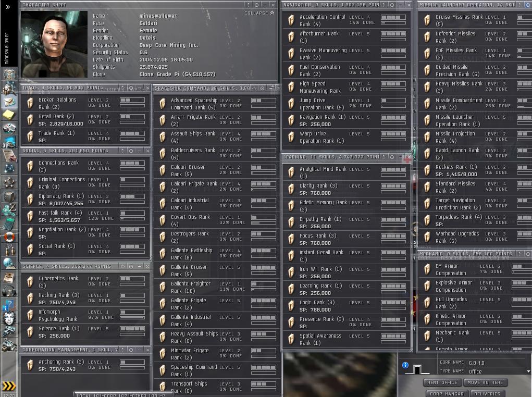
Task: Click the Cruise Missiles skill book icon
Action: click(427, 20)
